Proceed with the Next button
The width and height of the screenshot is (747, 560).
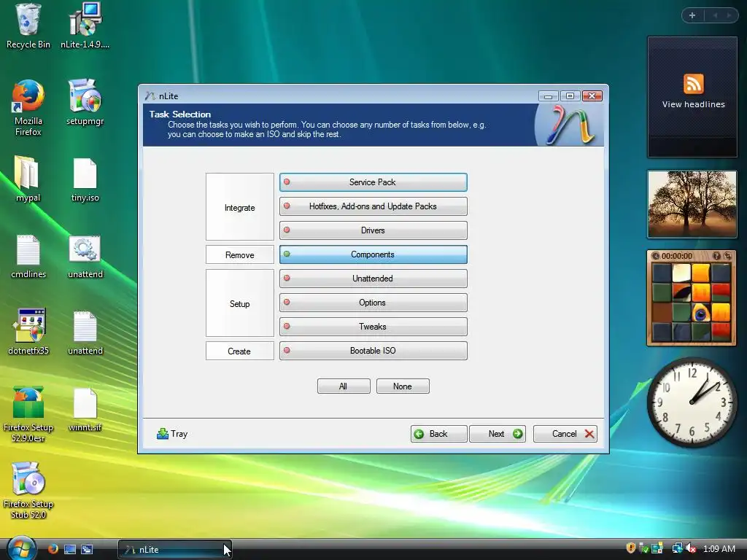(x=498, y=434)
